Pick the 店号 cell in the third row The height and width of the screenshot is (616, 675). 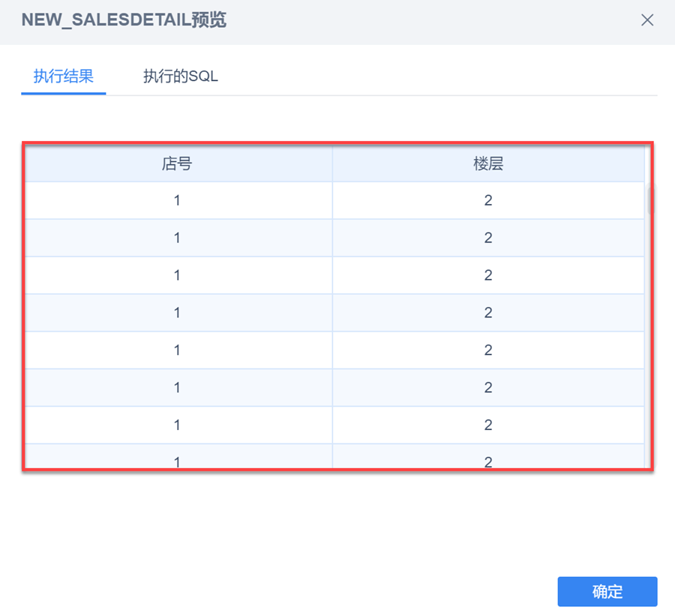(177, 275)
